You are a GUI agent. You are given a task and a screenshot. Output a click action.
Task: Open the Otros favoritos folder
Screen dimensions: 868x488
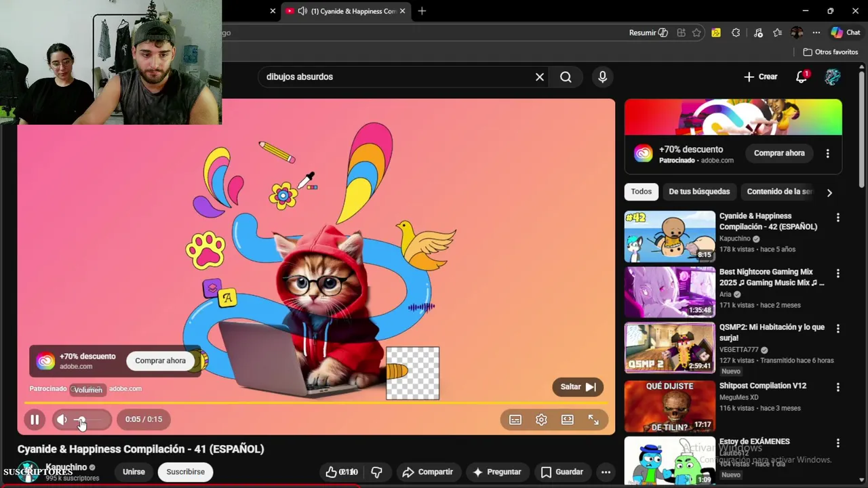click(831, 52)
